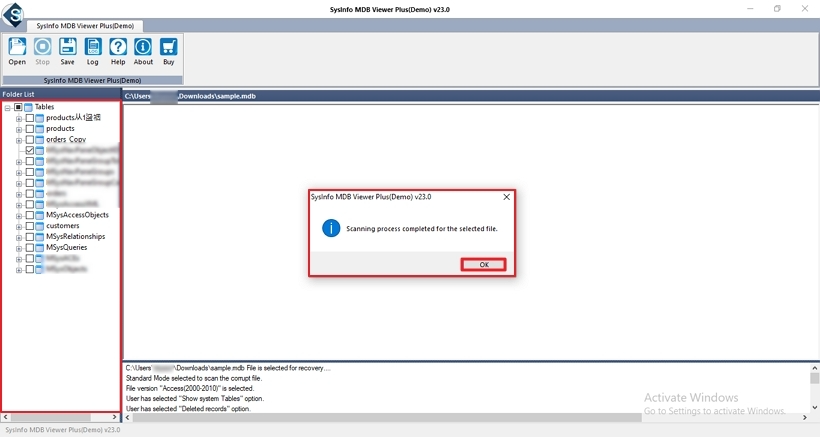Image resolution: width=820 pixels, height=437 pixels.
Task: Click the table icon beside orders_Copy
Action: coord(40,140)
